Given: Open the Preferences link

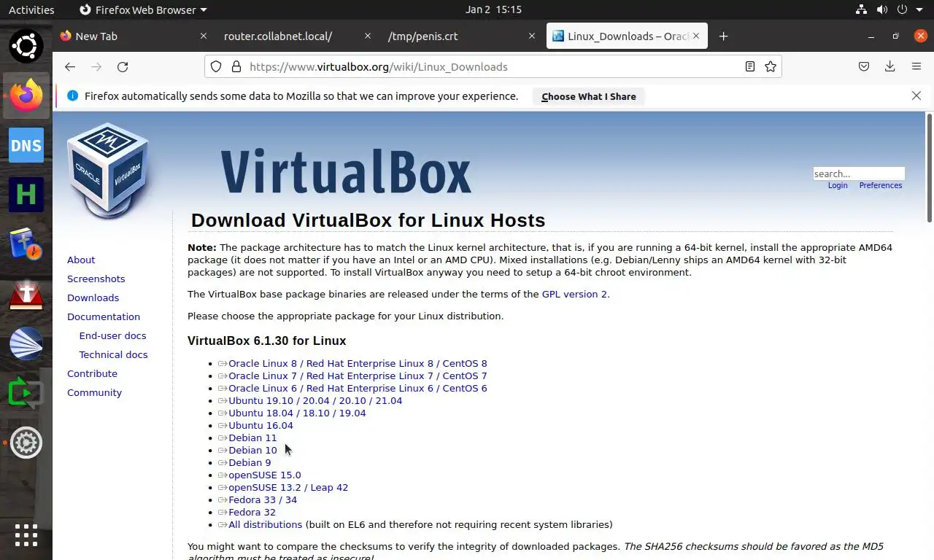Looking at the screenshot, I should pos(881,185).
